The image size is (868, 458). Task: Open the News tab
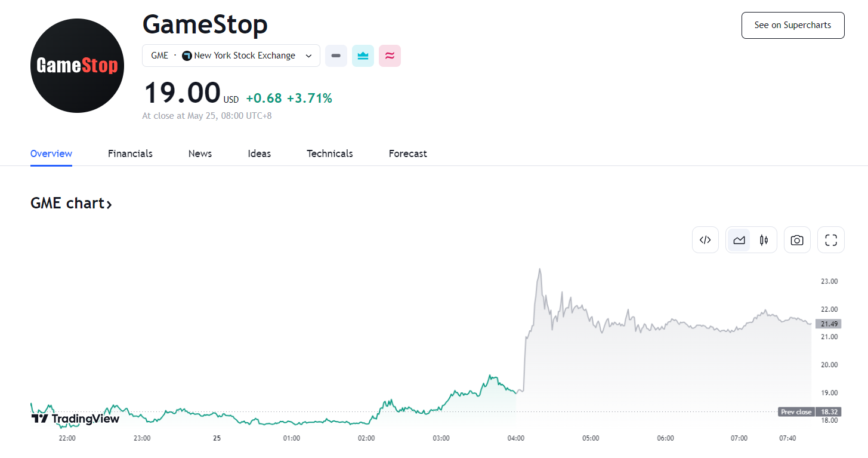200,153
